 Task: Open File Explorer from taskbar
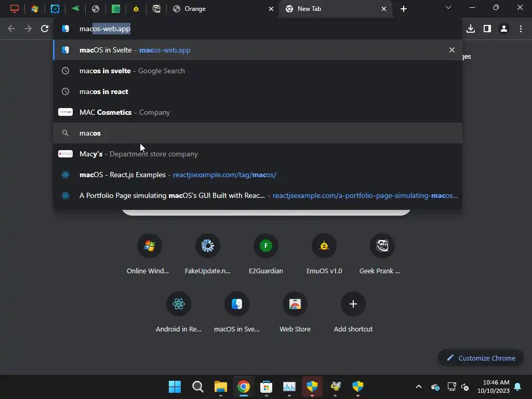[x=220, y=387]
